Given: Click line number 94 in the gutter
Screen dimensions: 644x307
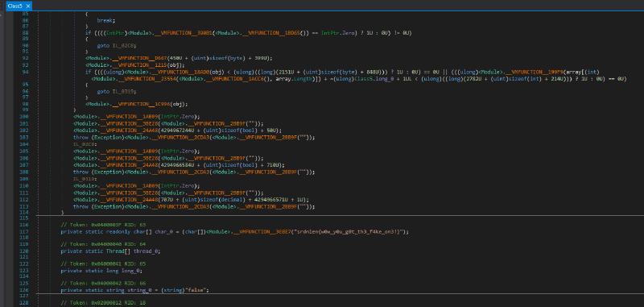Looking at the screenshot, I should 25,72.
